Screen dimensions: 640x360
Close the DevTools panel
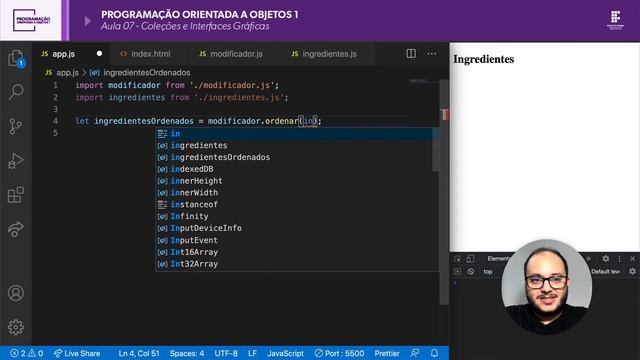pos(633,259)
